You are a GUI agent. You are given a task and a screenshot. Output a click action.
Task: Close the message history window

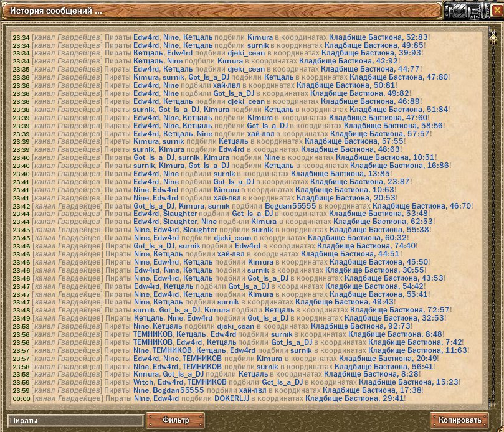click(496, 11)
